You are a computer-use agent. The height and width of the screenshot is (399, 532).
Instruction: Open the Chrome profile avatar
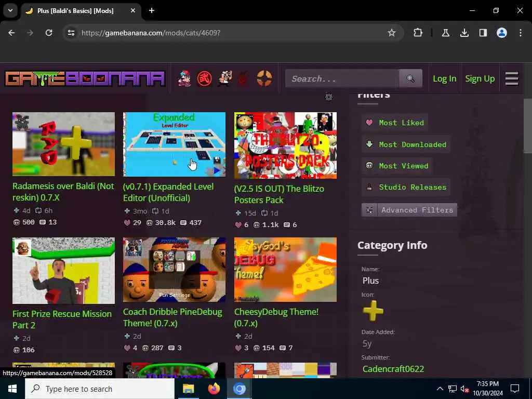pyautogui.click(x=502, y=33)
